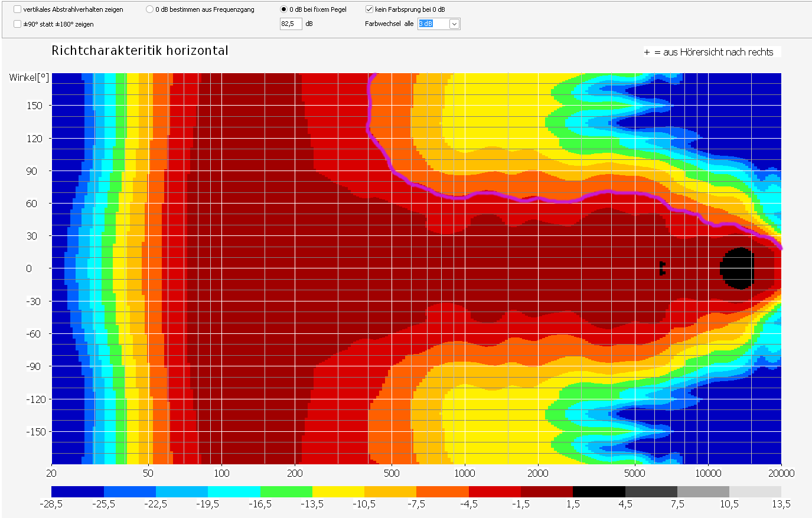Click the black hotspot region near 15 kHz
The height and width of the screenshot is (518, 812).
[x=738, y=268]
